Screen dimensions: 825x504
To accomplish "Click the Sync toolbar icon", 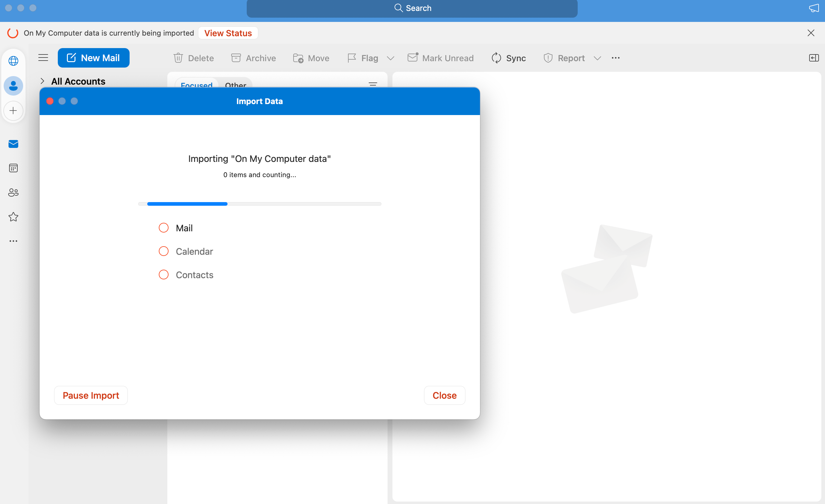I will coord(496,58).
